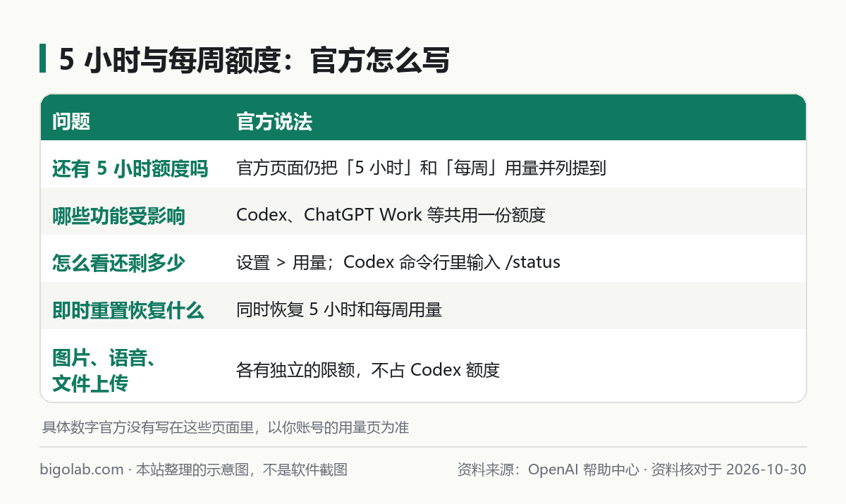Click the row label '还有 5 小时额度吗'

point(130,168)
